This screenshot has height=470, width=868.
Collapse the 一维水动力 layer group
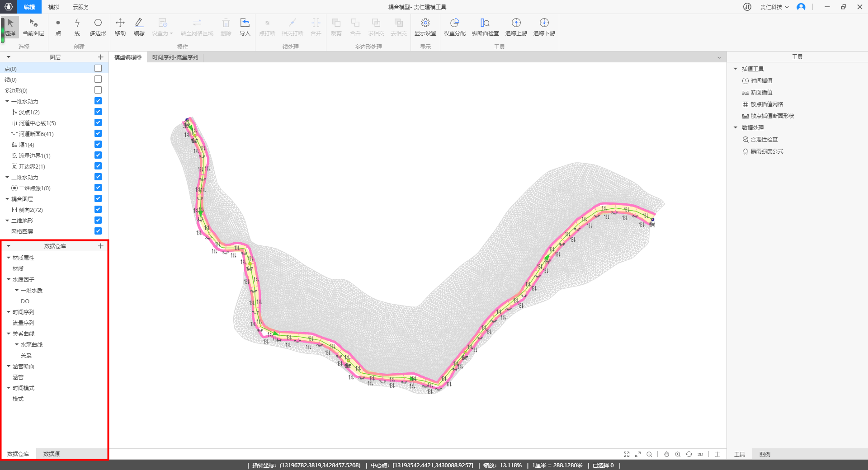pos(7,101)
